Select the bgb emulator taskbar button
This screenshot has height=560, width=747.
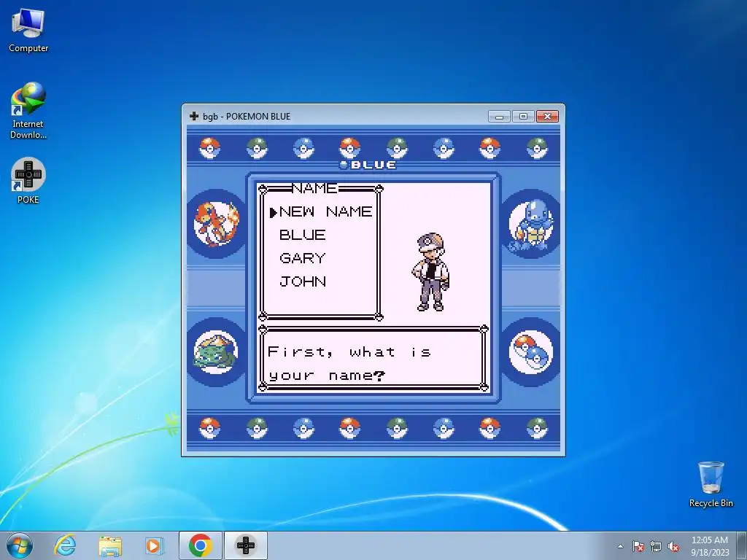(x=246, y=545)
